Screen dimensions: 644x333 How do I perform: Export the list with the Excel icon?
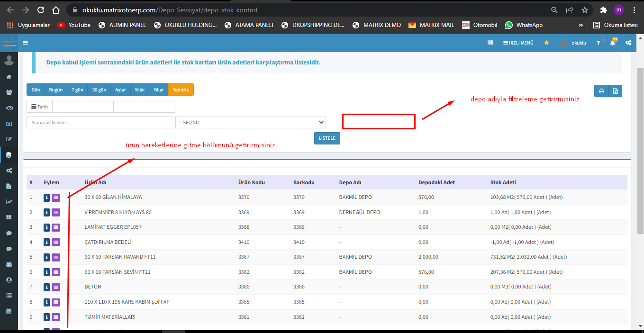615,91
